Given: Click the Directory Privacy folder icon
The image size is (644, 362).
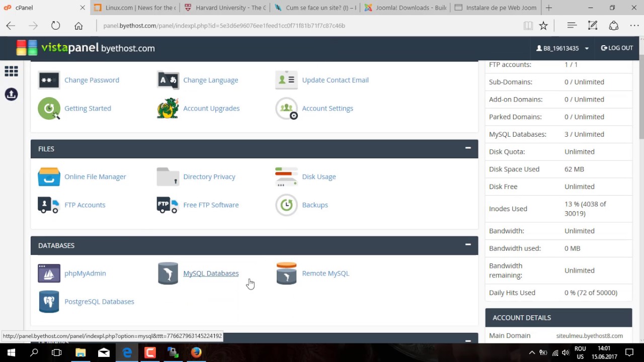Looking at the screenshot, I should 168,176.
